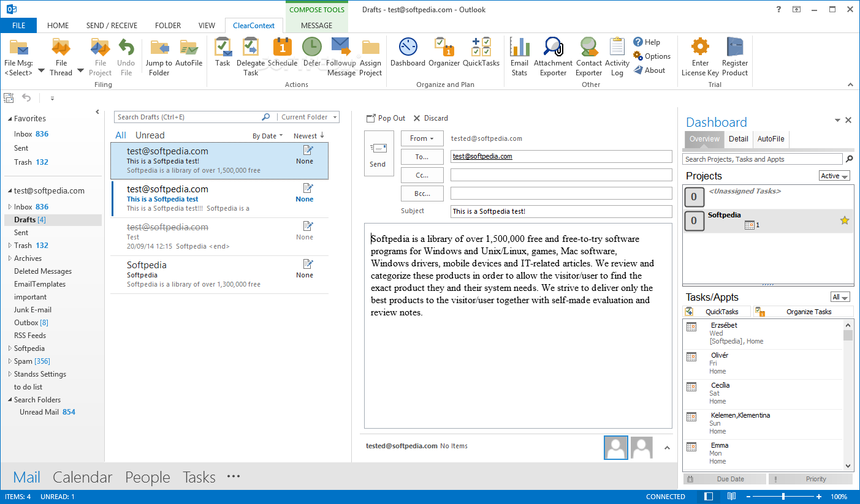Click the Search Drafts field
860x504 pixels.
[188, 117]
